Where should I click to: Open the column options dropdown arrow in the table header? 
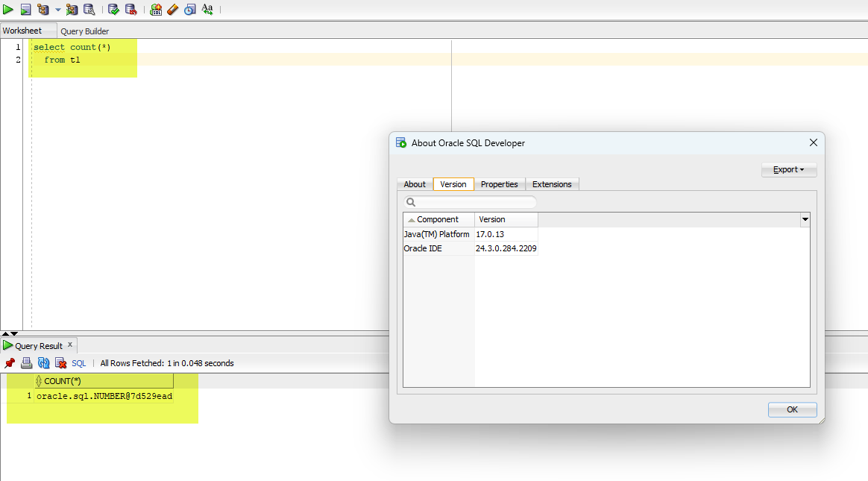(805, 220)
